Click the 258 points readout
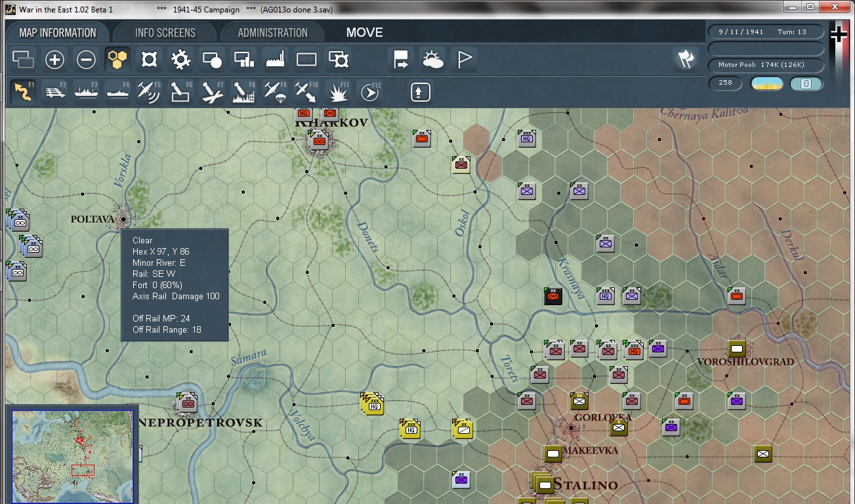 click(726, 83)
